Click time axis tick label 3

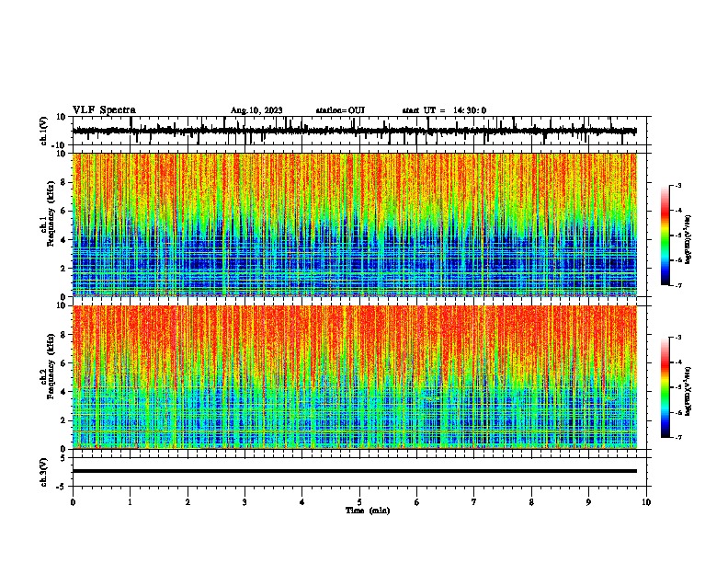click(x=245, y=502)
